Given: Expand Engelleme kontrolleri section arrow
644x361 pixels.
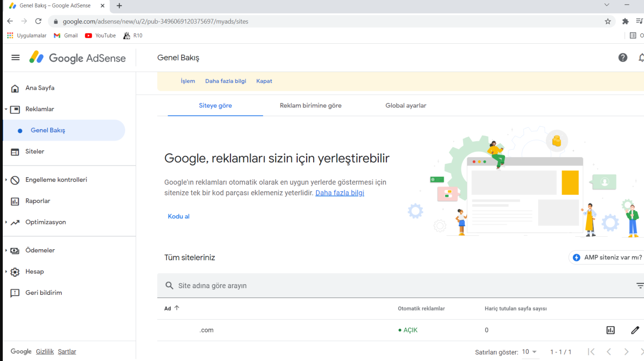Looking at the screenshot, I should click(x=6, y=180).
